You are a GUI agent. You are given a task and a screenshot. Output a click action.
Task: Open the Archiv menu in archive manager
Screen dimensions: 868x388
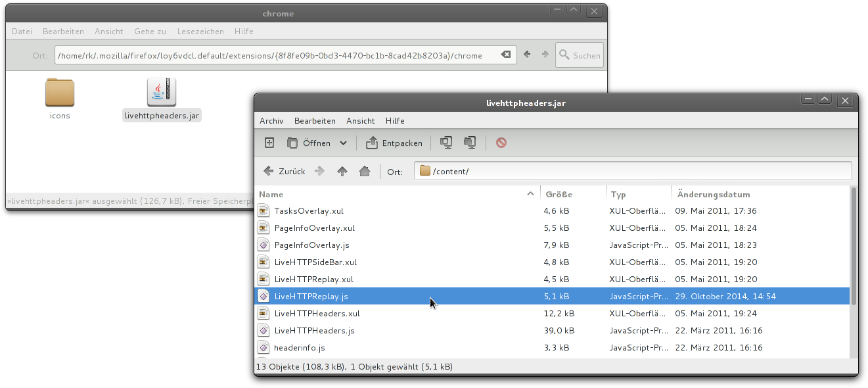click(x=271, y=121)
